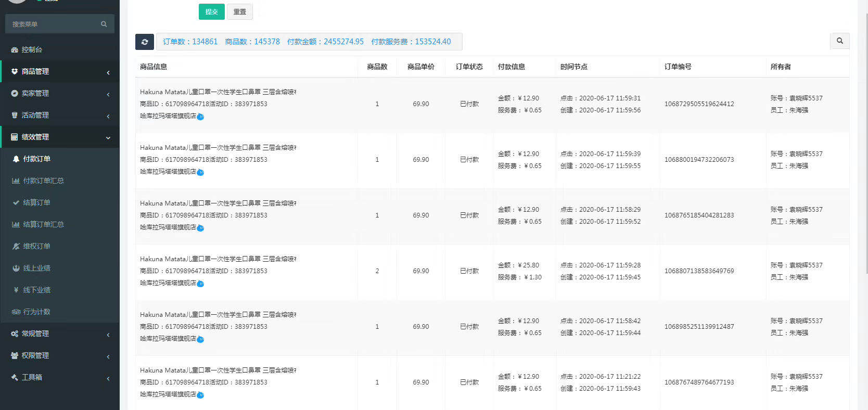This screenshot has height=410, width=868.
Task: Click the chart icon for 结算订单汇总
Action: click(16, 224)
